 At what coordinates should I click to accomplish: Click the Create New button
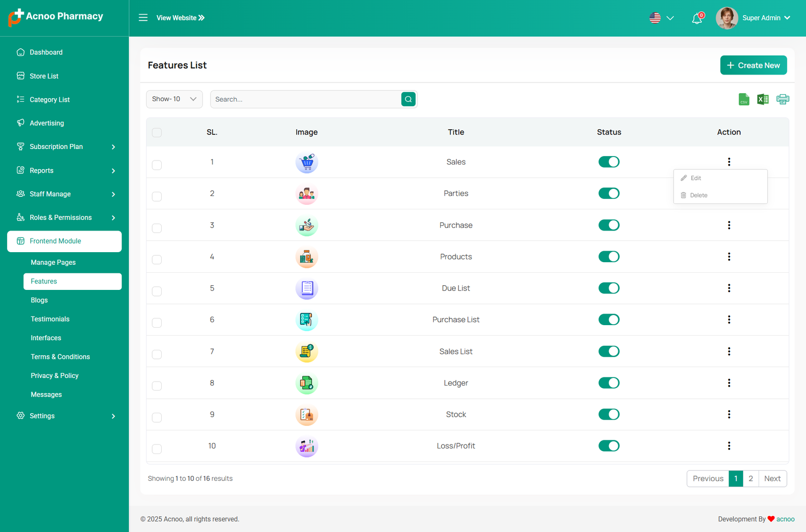pyautogui.click(x=753, y=65)
